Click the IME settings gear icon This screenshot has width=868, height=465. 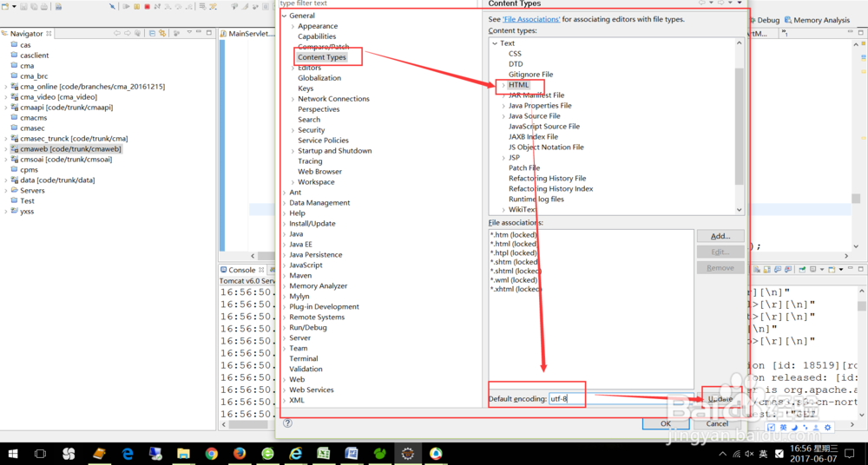[x=827, y=428]
